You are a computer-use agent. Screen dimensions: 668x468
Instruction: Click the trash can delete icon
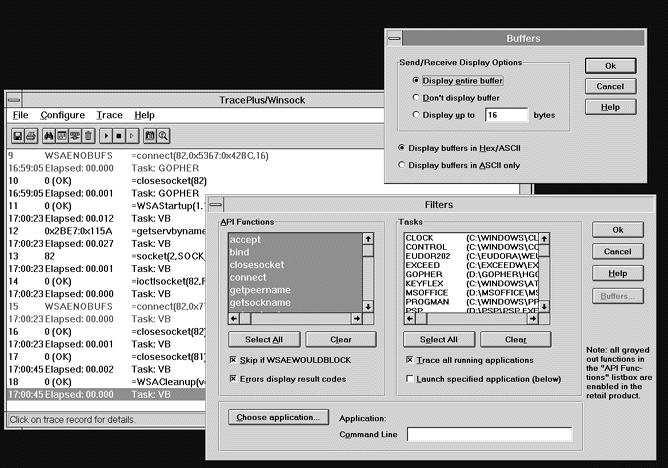88,135
